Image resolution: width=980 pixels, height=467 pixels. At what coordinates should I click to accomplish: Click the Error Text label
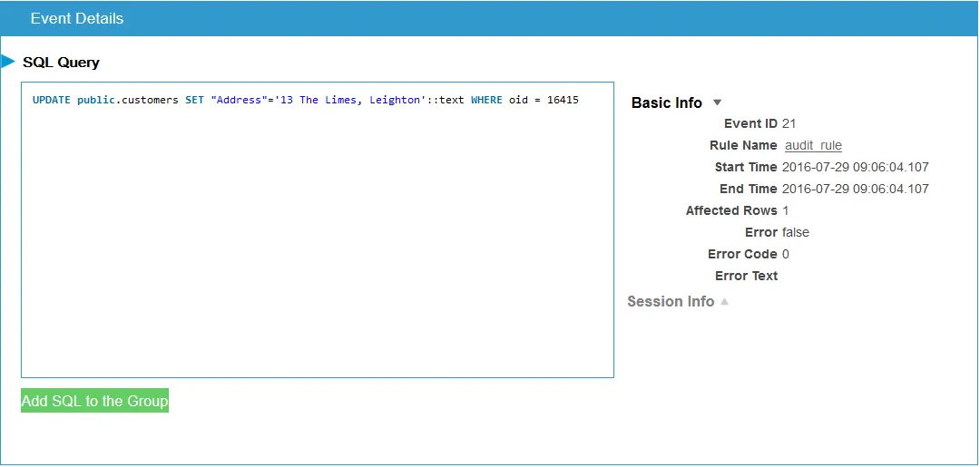click(x=746, y=276)
